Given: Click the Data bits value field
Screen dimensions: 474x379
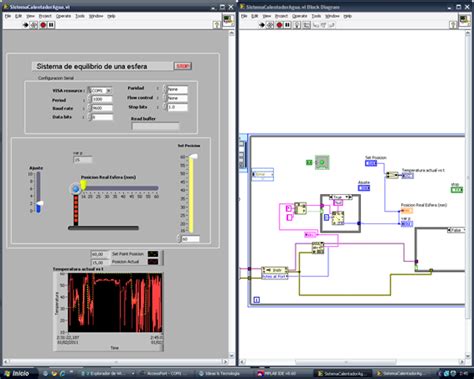Looking at the screenshot, I should pyautogui.click(x=102, y=117).
